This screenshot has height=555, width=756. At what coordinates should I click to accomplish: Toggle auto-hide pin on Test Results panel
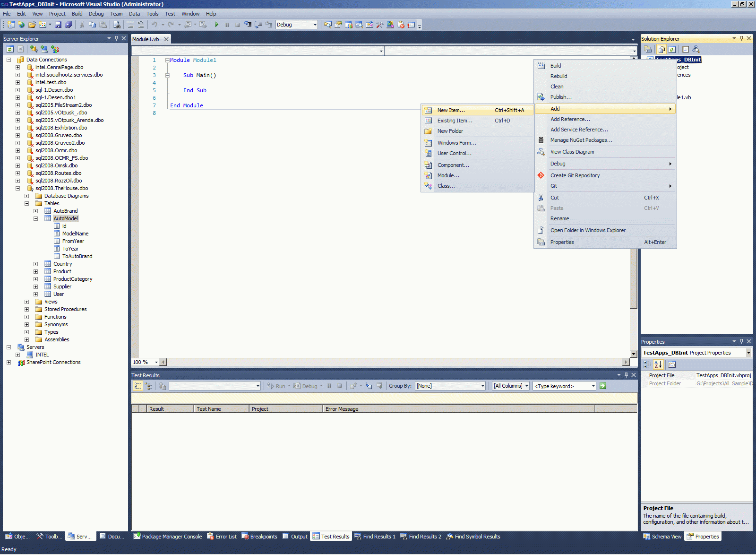coord(626,375)
